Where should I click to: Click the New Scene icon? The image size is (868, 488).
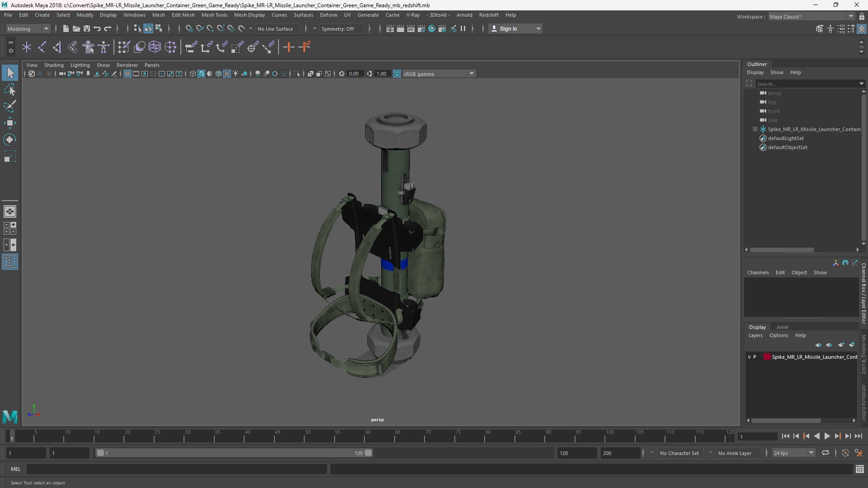coord(66,28)
